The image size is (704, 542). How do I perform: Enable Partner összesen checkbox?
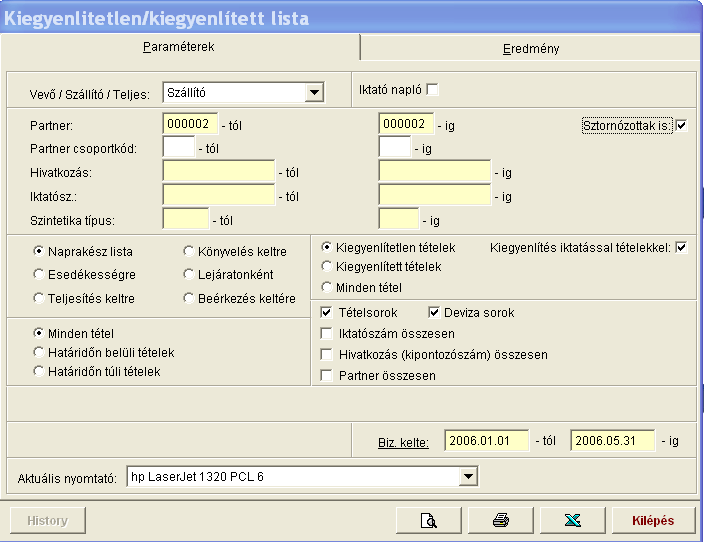tap(326, 375)
